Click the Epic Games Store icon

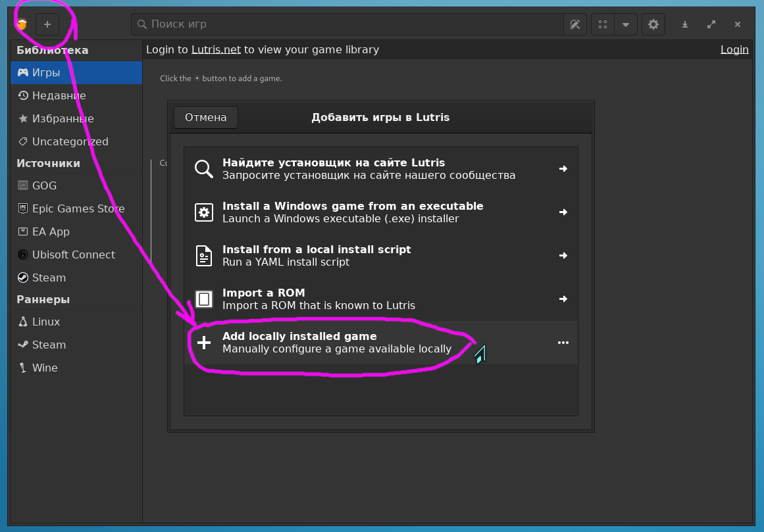pos(23,208)
